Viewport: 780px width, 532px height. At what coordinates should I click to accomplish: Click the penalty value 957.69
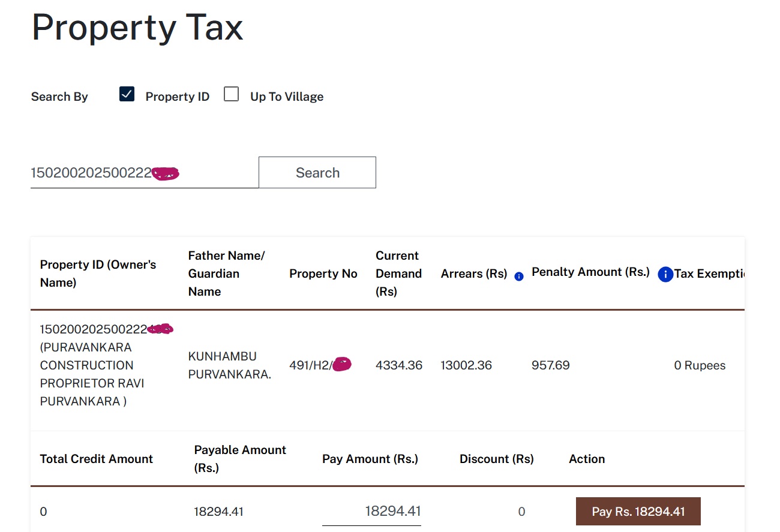pyautogui.click(x=551, y=365)
